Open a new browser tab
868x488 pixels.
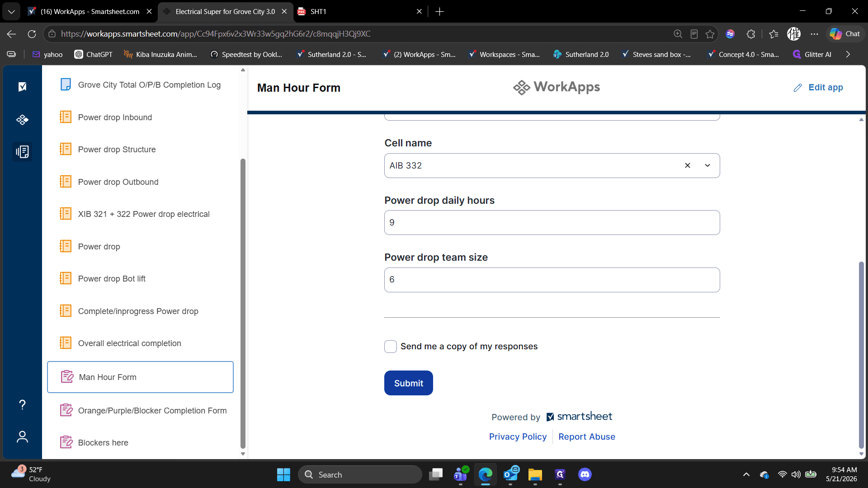(439, 11)
